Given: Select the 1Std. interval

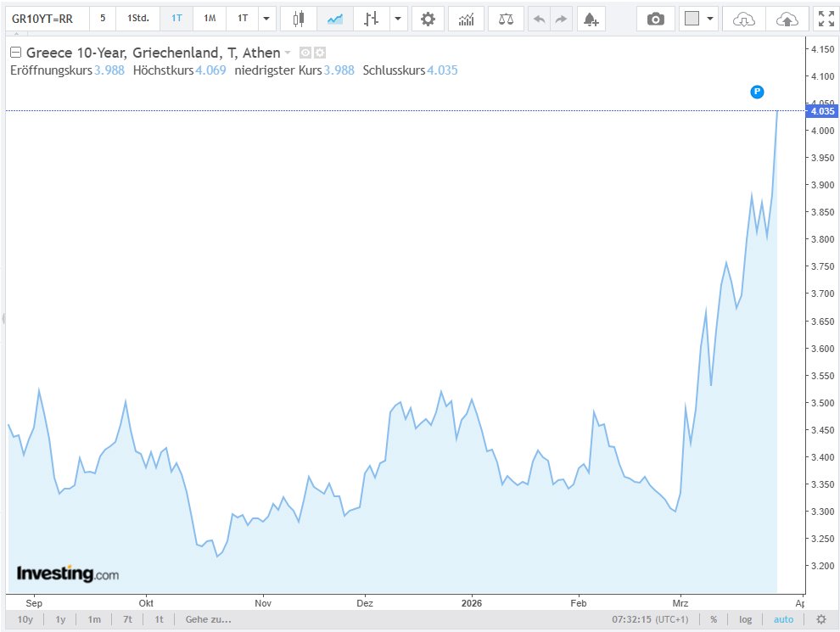Looking at the screenshot, I should pyautogui.click(x=138, y=19).
